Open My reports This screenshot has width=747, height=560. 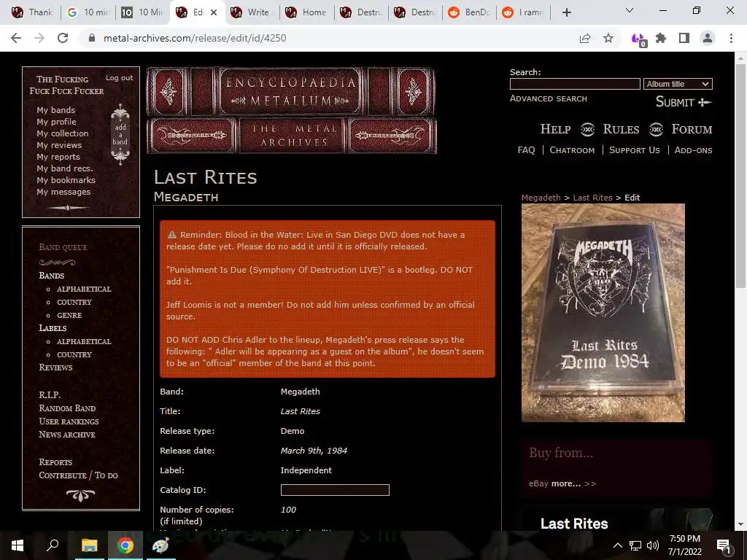[58, 157]
